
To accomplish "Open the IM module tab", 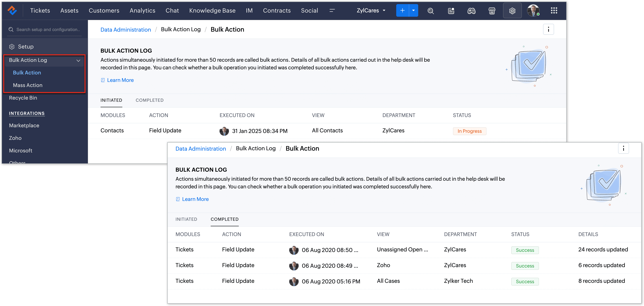I will coord(249,10).
